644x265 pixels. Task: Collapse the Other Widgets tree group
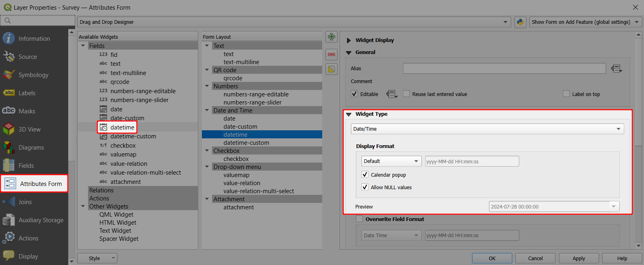[x=83, y=206]
